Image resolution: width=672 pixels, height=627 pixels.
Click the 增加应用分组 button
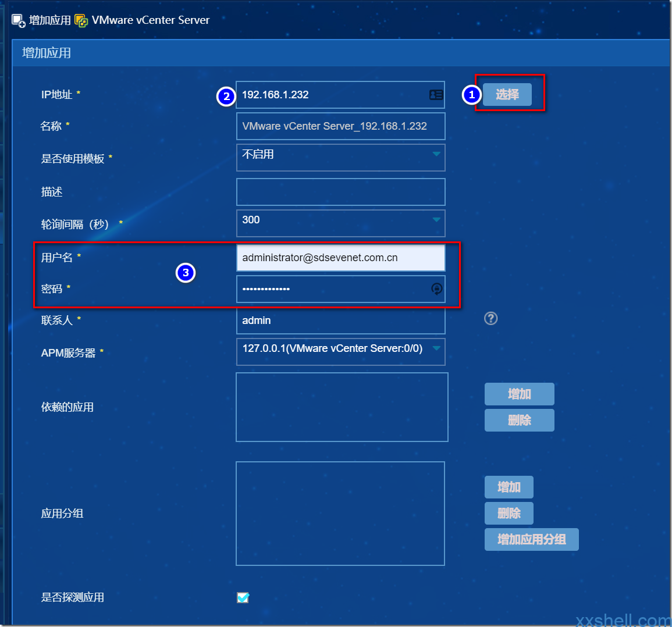coord(531,539)
